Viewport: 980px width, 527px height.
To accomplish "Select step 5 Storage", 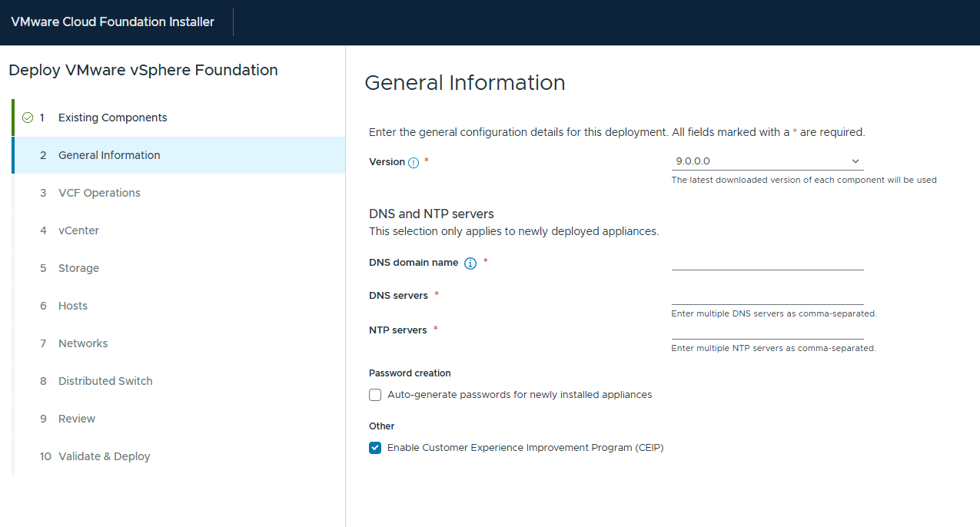I will 78,268.
